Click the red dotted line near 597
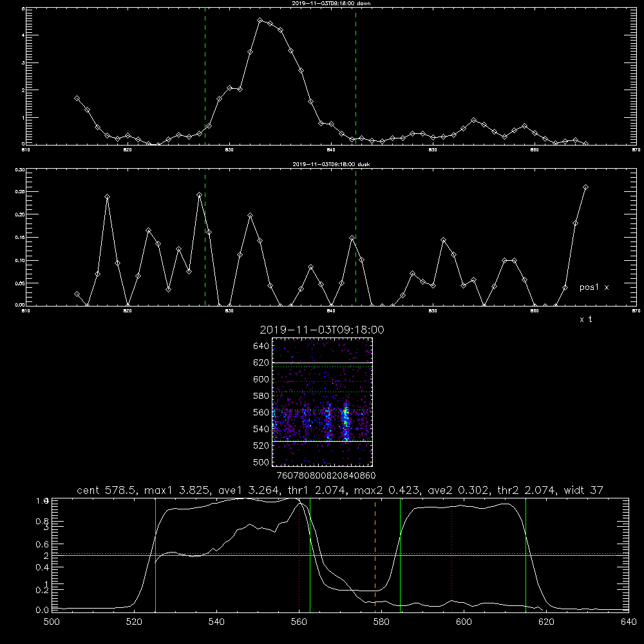 click(452, 555)
